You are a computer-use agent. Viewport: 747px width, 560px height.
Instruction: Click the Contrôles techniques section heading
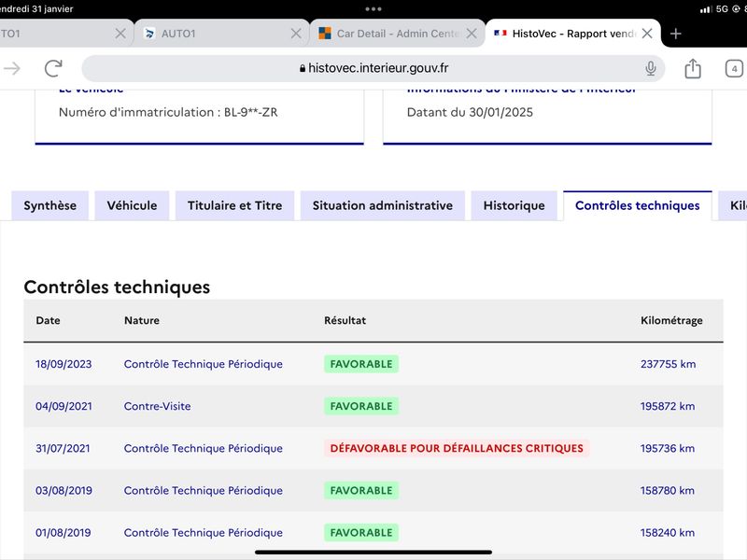(117, 287)
